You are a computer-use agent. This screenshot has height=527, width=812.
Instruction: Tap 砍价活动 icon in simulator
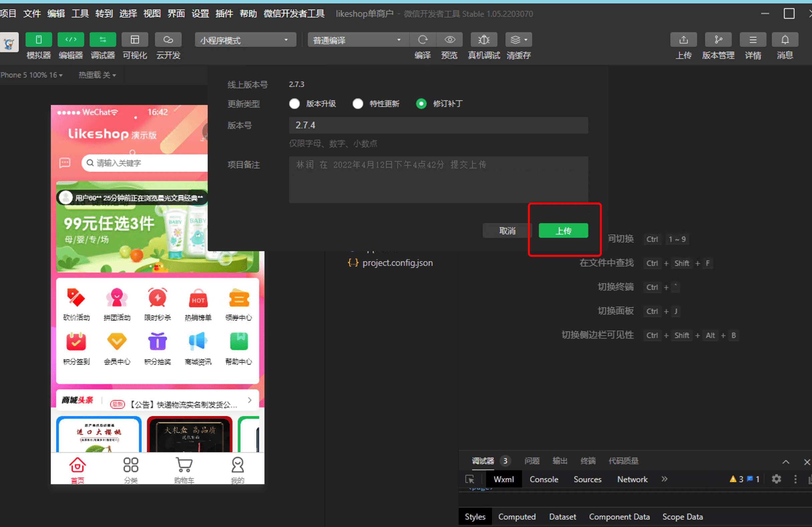(x=76, y=297)
